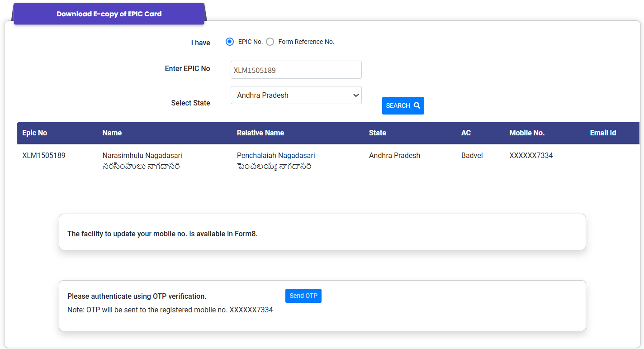The height and width of the screenshot is (349, 644).
Task: Click the Send OTP button
Action: (303, 296)
